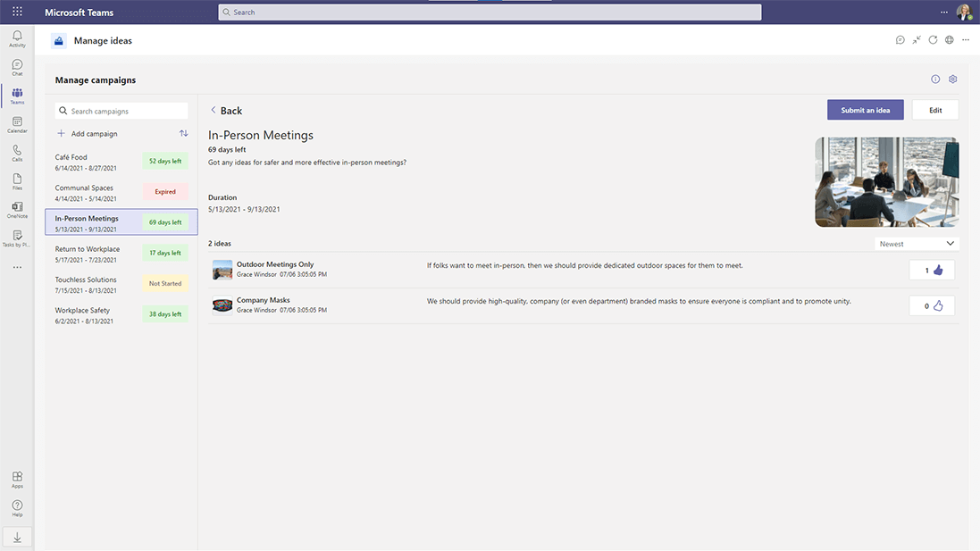Screen dimensions: 980x551
Task: Open the Calendar app icon
Action: coord(17,123)
